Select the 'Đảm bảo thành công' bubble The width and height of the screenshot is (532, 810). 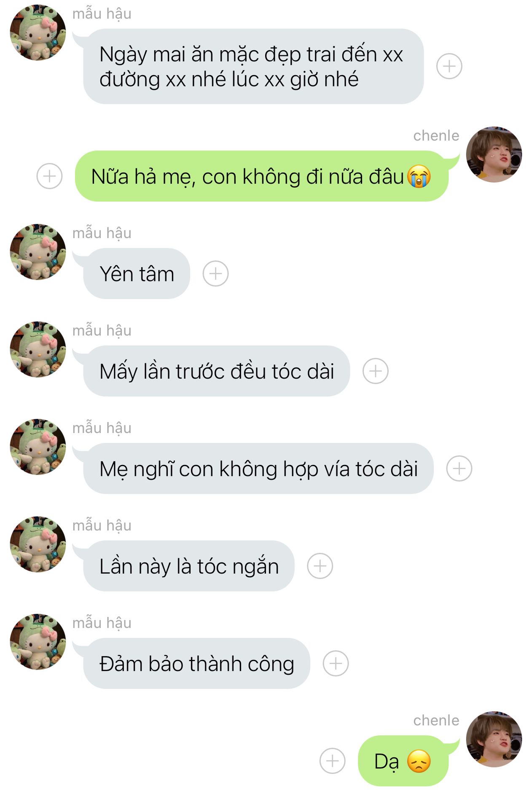pyautogui.click(x=196, y=663)
